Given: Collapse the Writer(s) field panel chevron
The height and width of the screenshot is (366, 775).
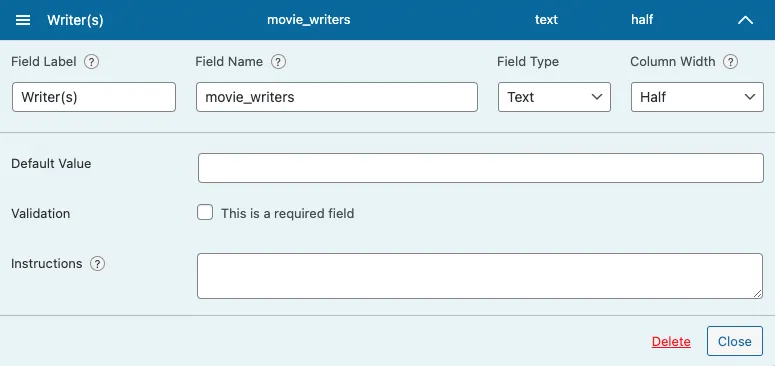Looking at the screenshot, I should click(x=745, y=20).
